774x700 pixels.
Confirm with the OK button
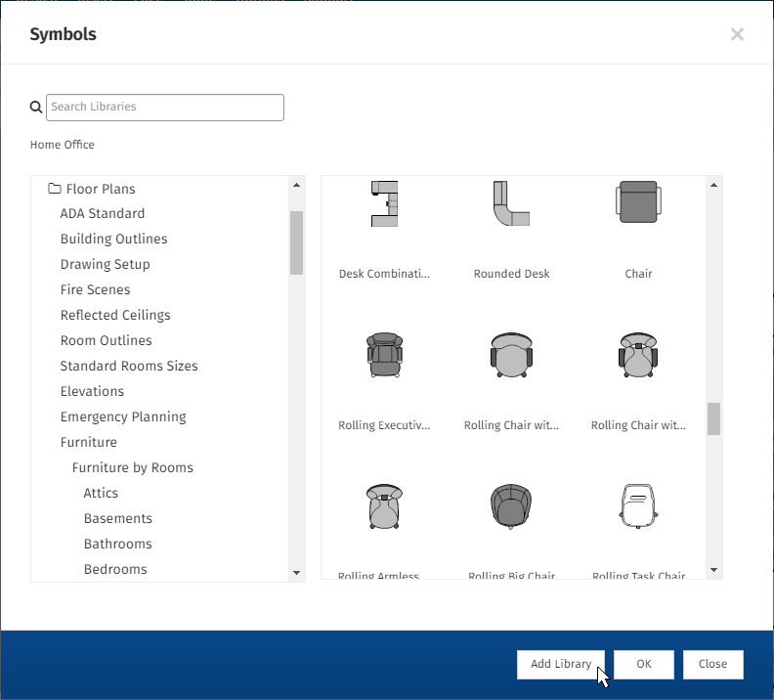(644, 665)
